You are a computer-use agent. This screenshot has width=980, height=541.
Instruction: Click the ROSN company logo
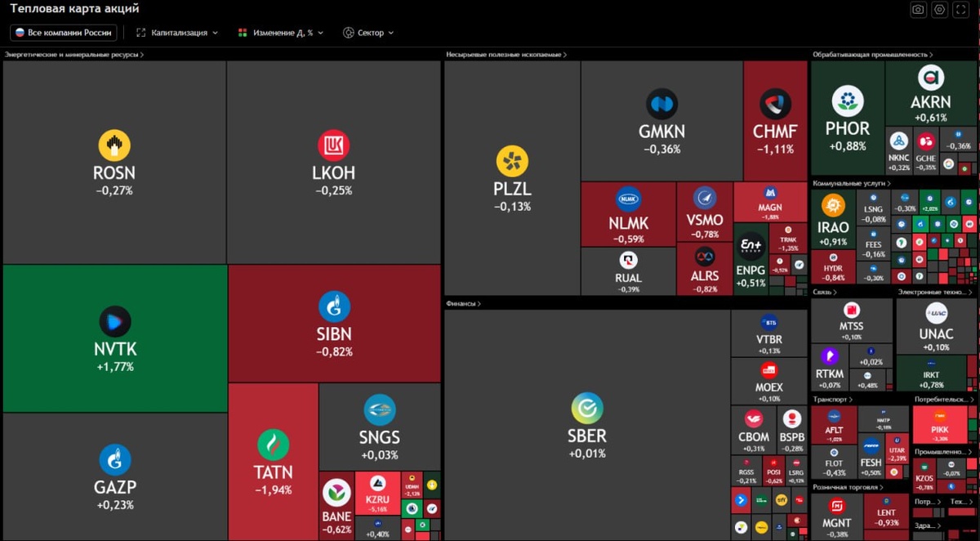coord(114,145)
